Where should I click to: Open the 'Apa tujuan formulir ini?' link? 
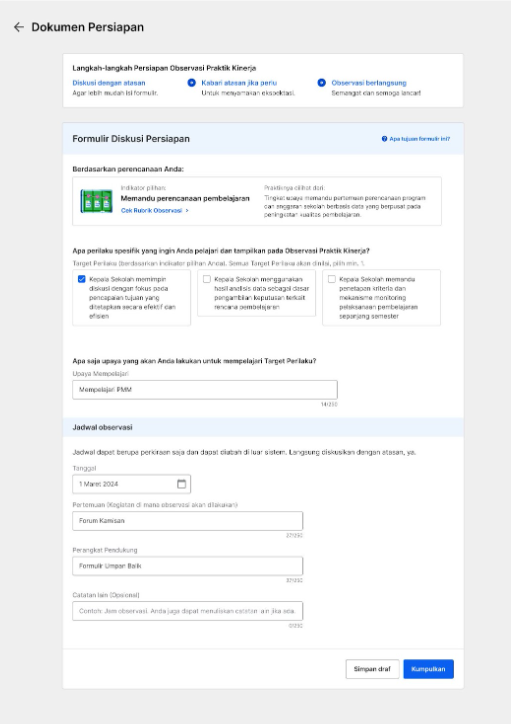[420, 139]
